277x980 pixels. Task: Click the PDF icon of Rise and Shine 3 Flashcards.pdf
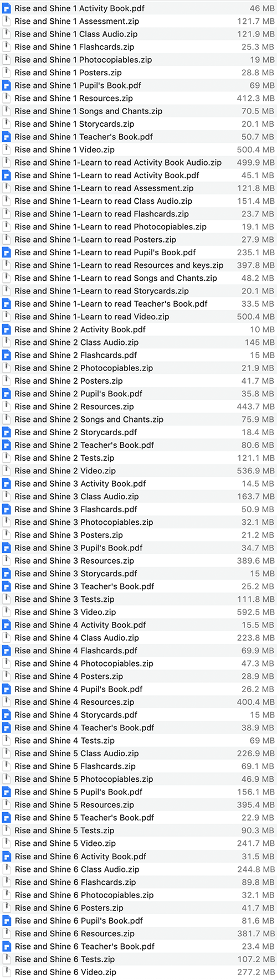[7, 509]
